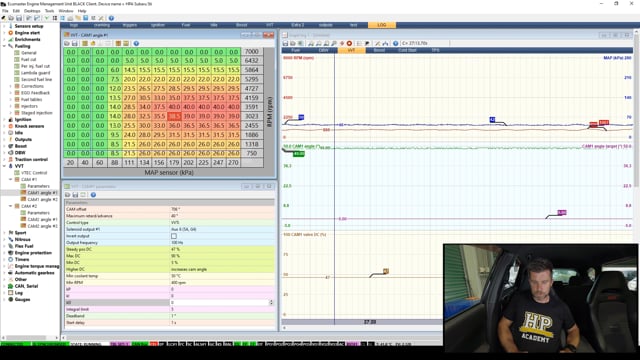Click the open icon in the CAM1 parameters toolbar
Image resolution: width=640 pixels, height=360 pixels.
[x=68, y=195]
